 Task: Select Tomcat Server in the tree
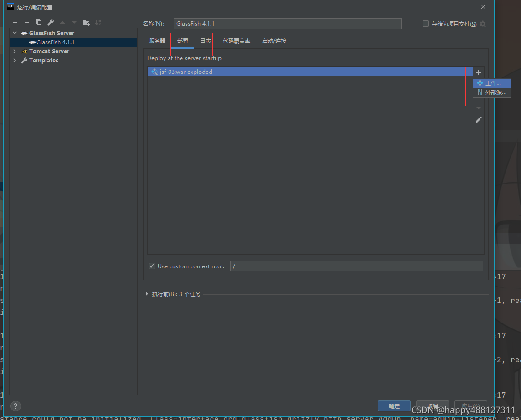point(49,51)
